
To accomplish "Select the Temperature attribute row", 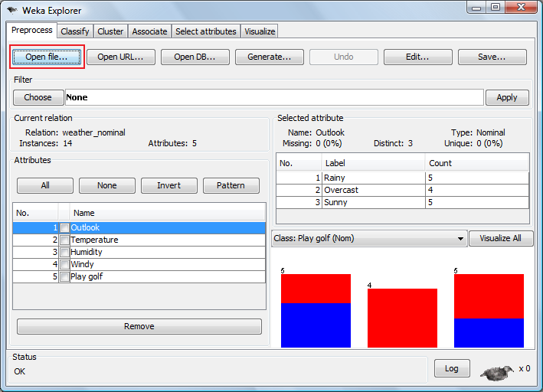I will (x=139, y=240).
